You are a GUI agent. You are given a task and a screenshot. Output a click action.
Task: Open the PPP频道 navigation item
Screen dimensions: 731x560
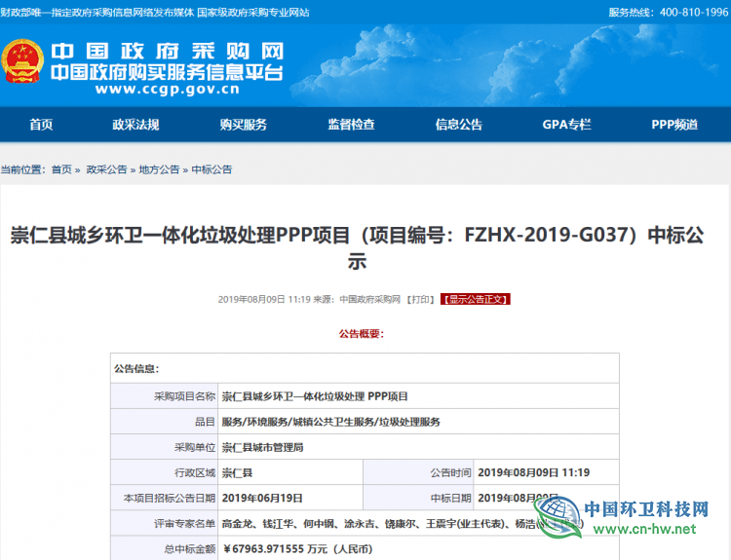(x=674, y=125)
